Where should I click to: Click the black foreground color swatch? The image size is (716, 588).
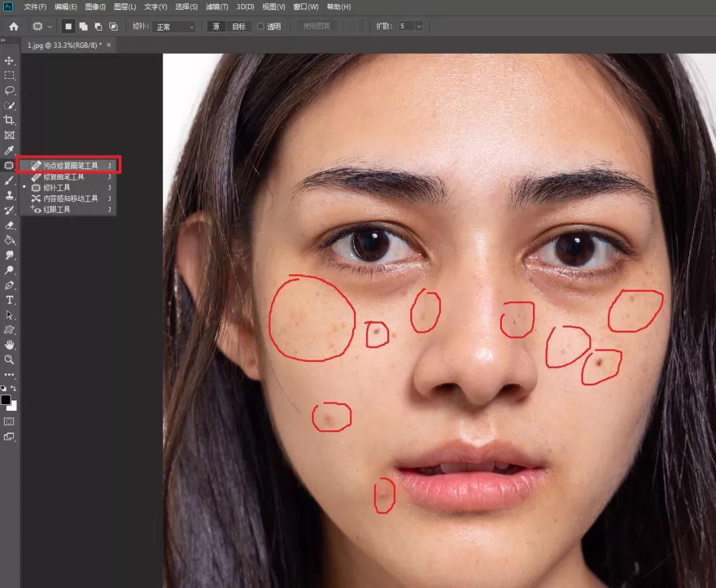(6, 400)
